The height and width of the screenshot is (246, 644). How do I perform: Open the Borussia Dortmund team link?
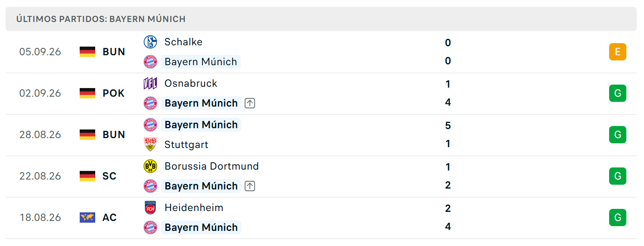tap(212, 166)
